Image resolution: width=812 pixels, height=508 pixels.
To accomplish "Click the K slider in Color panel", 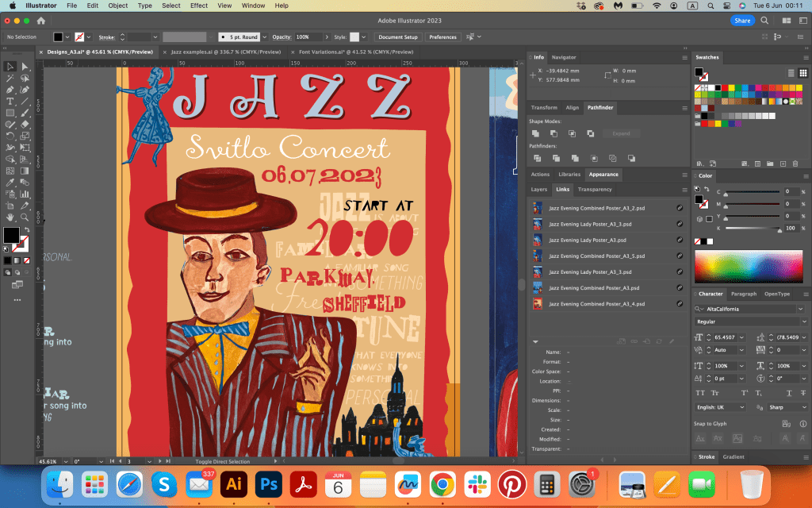I will pos(751,229).
